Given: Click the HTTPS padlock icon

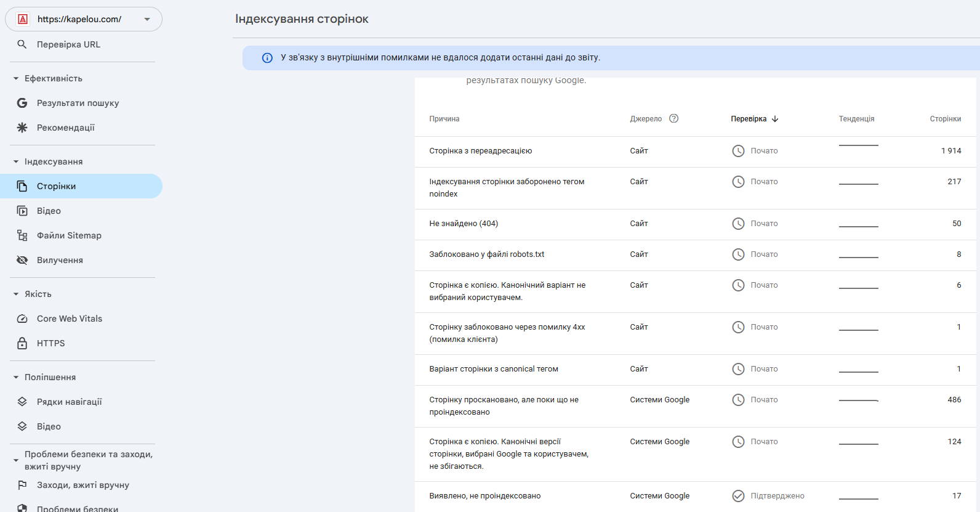Looking at the screenshot, I should (x=22, y=343).
